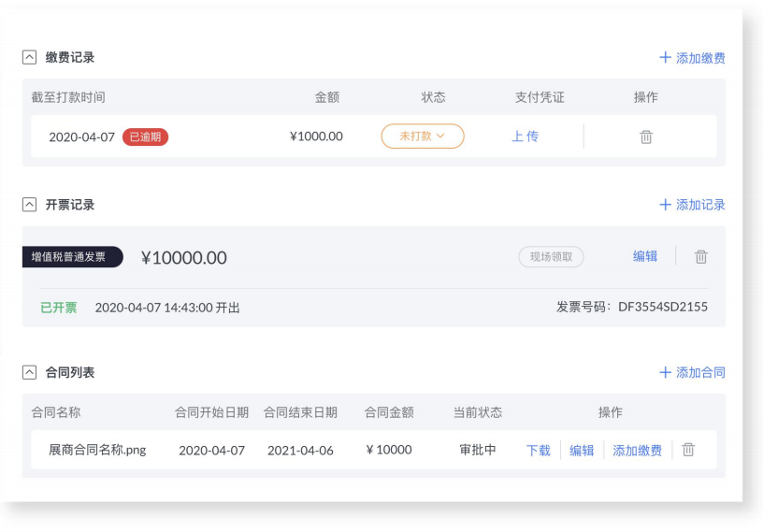
Task: Click the plus icon beside 添加缴费
Action: [x=665, y=57]
